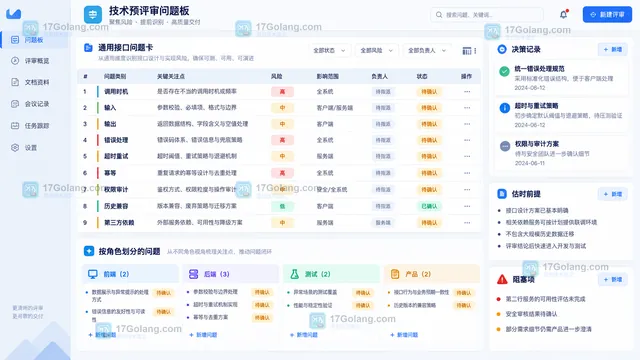Click the 权限审计 issue category cell
The width and height of the screenshot is (640, 360).
[x=116, y=190]
